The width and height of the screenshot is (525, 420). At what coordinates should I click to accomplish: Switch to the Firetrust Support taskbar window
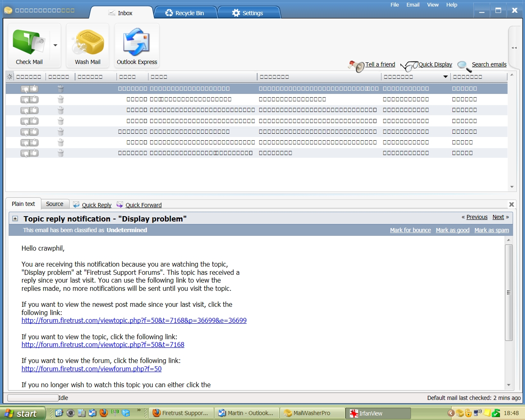click(180, 413)
